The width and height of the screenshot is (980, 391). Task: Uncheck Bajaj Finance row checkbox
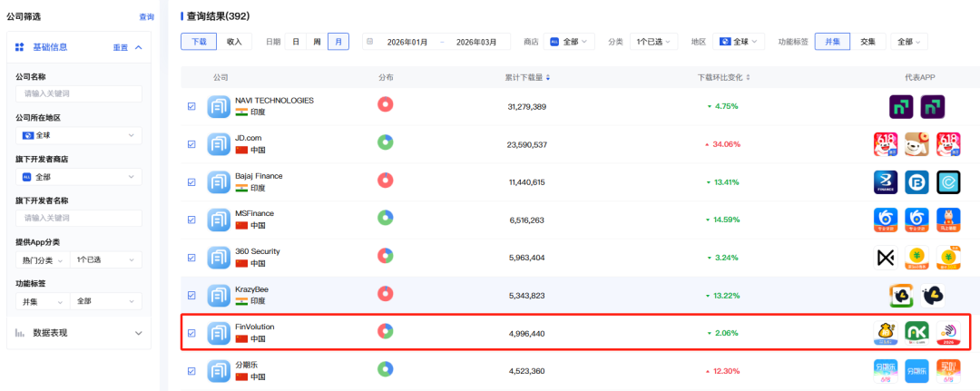click(x=191, y=182)
